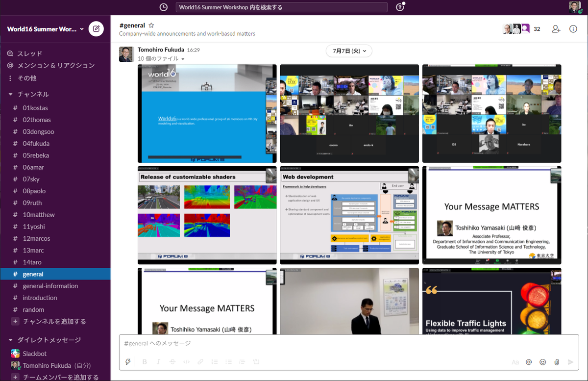
Task: Open the Web development slide thumbnail
Action: (349, 215)
